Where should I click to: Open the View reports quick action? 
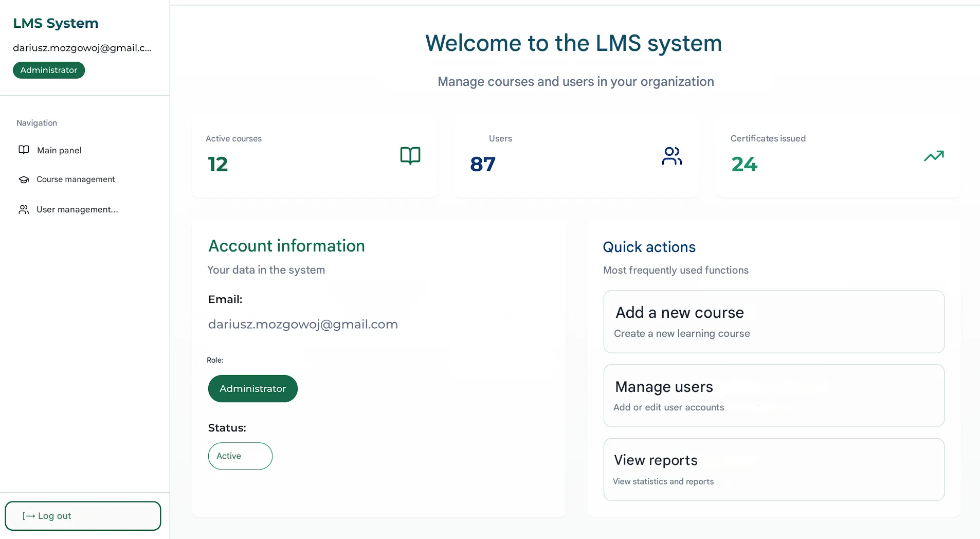pyautogui.click(x=773, y=469)
